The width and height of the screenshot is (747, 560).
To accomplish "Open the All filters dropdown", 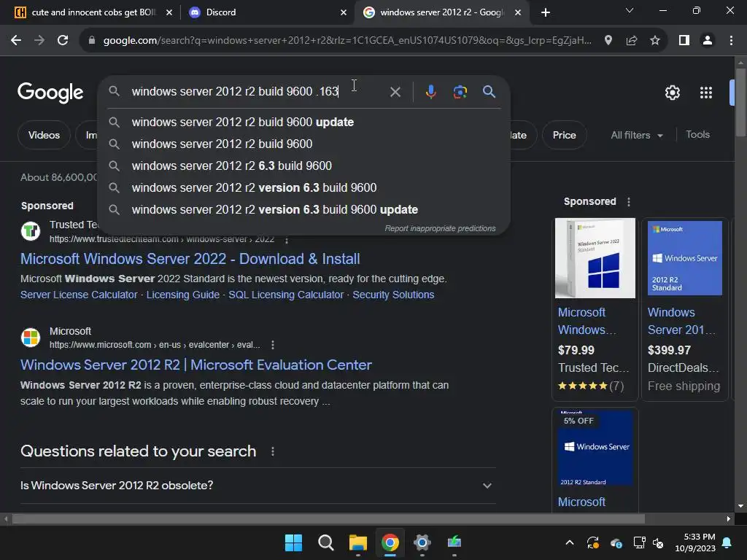I will click(x=636, y=135).
